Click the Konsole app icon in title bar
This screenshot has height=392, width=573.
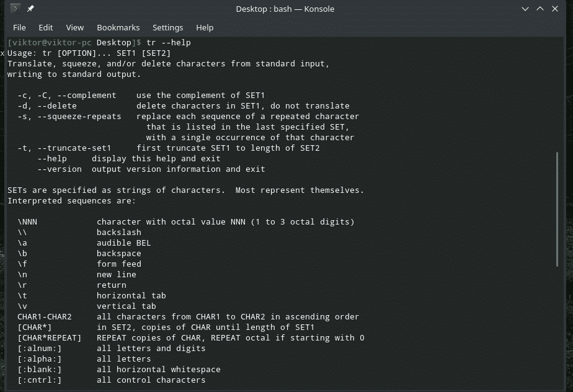pyautogui.click(x=16, y=9)
